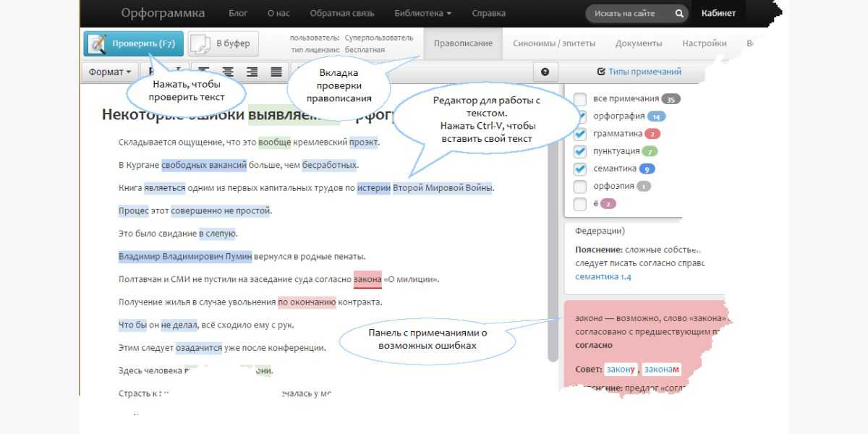Copy text with the В буфер button
This screenshot has width=868, height=434.
pyautogui.click(x=223, y=43)
